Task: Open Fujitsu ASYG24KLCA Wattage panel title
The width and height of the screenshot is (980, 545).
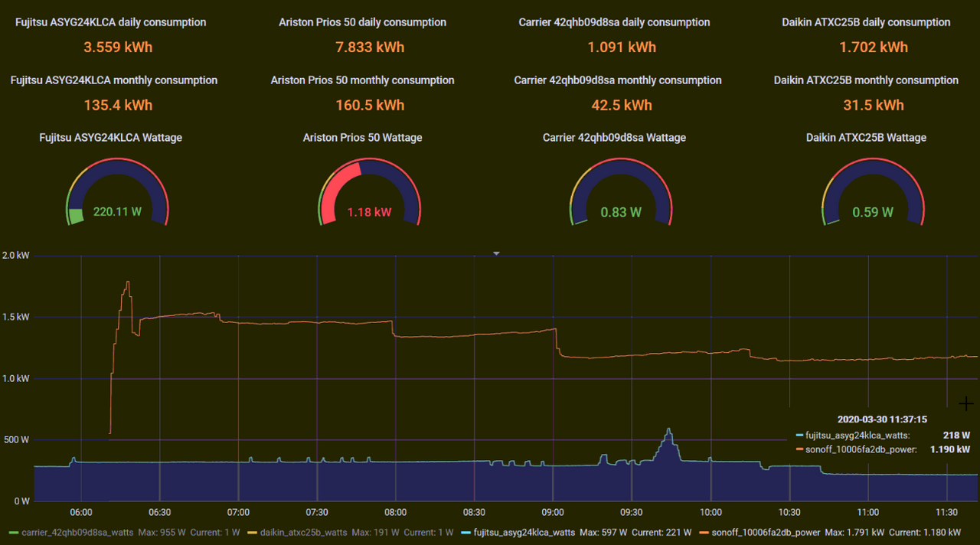Action: coord(110,138)
